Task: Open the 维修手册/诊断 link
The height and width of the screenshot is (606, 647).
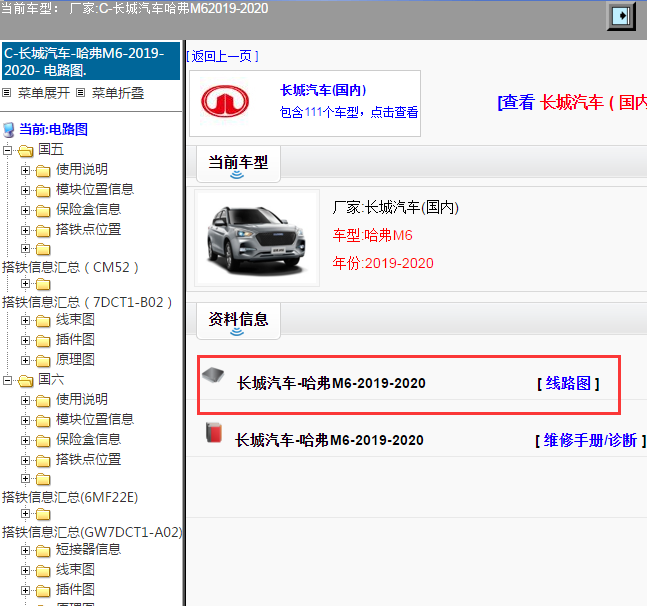Action: pos(590,440)
